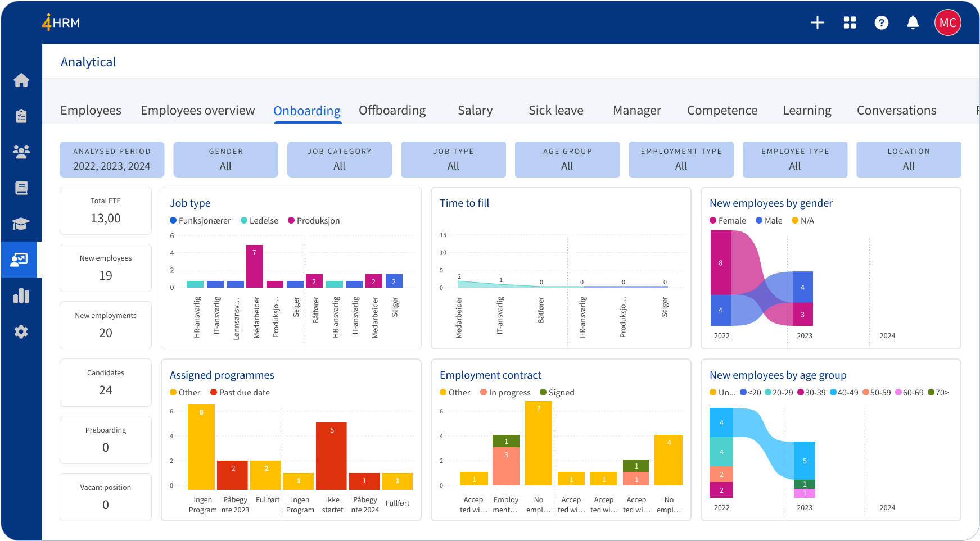Open the apps grid icon
Image resolution: width=980 pixels, height=541 pixels.
pyautogui.click(x=850, y=22)
